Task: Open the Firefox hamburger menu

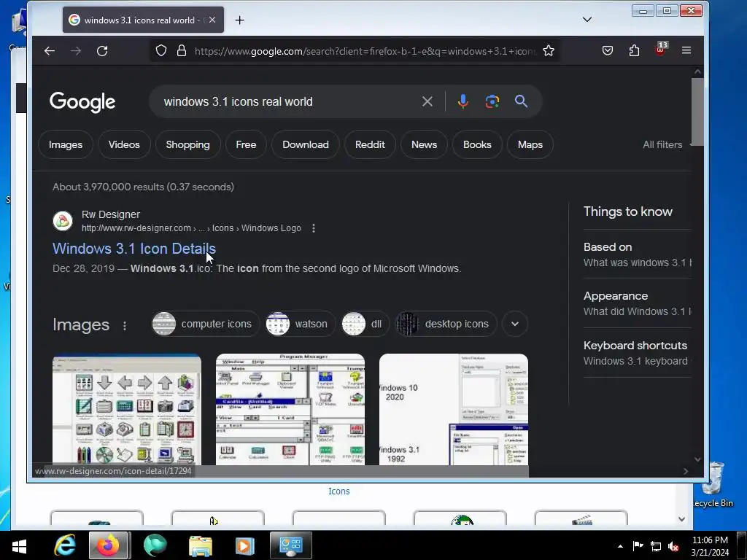Action: (x=686, y=50)
